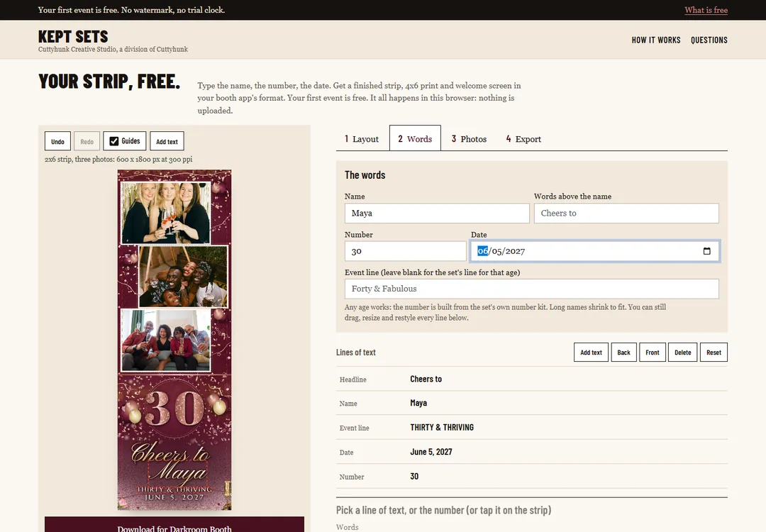This screenshot has height=532, width=766.
Task: Open the How It Works page
Action: click(x=655, y=40)
